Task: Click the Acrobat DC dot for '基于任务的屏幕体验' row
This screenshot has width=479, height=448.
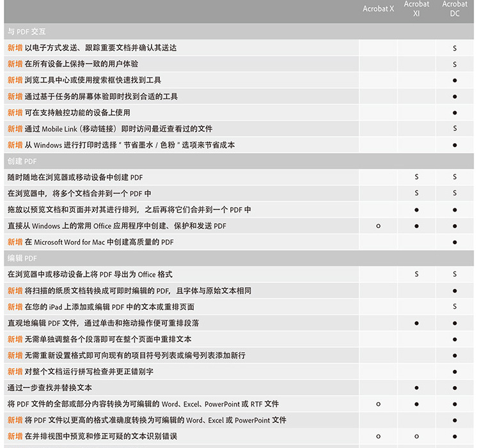Action: (455, 97)
